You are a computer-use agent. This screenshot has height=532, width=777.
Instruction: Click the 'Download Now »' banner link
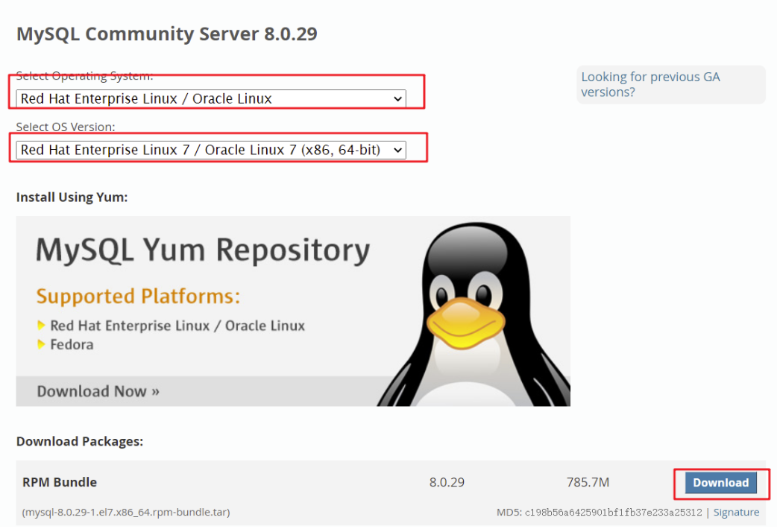pyautogui.click(x=98, y=391)
